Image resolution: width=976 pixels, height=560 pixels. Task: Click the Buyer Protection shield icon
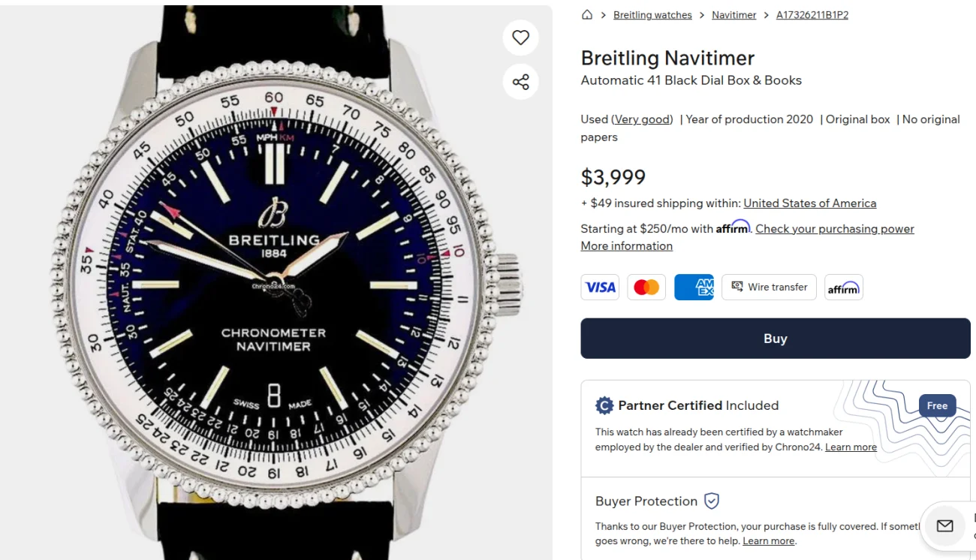(x=712, y=501)
